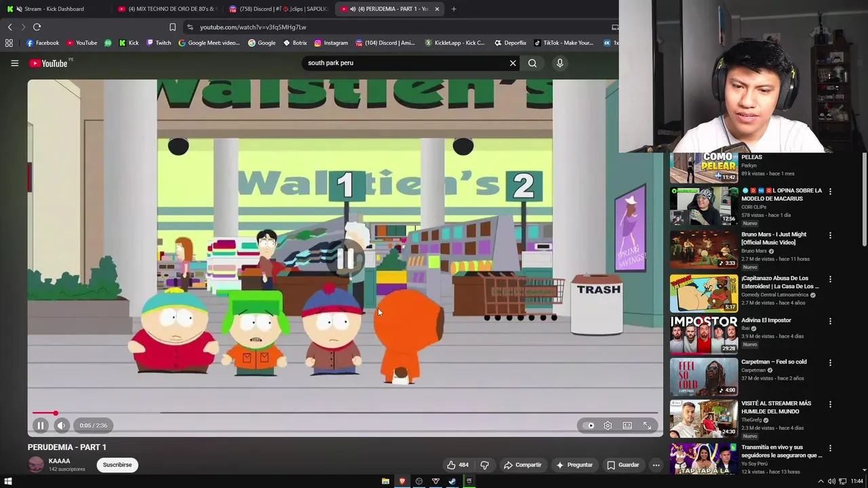Image resolution: width=868 pixels, height=488 pixels.
Task: Clear the search text with the X
Action: coord(513,63)
